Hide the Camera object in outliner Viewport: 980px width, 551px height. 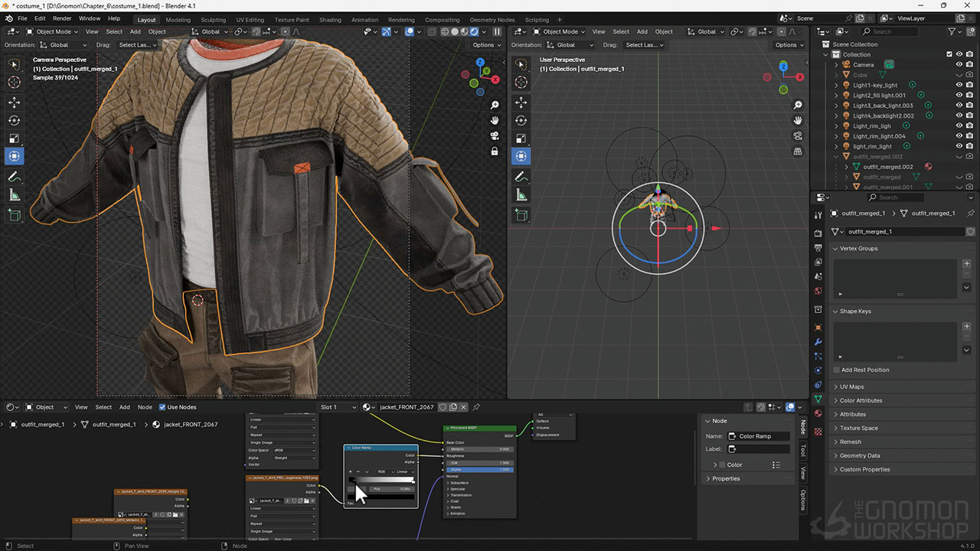tap(959, 65)
